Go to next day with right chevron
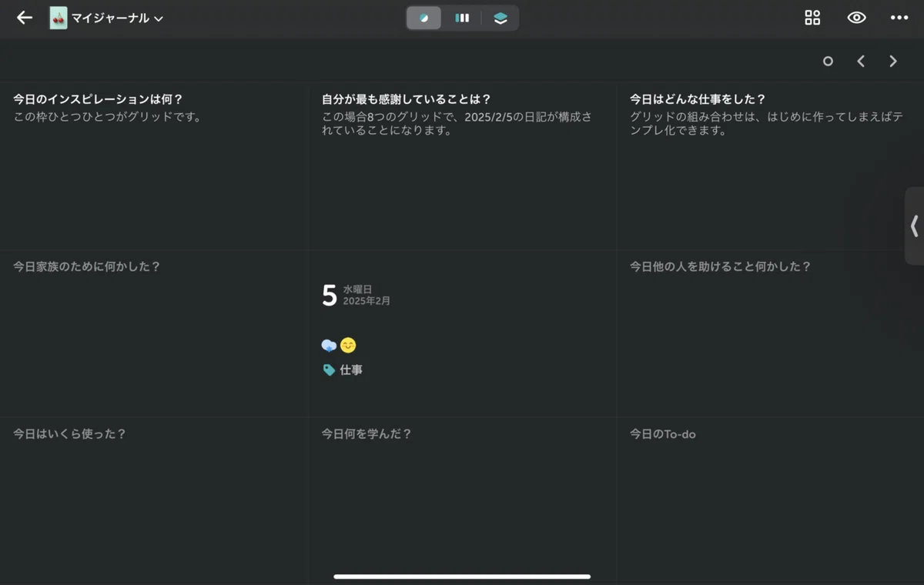The image size is (924, 585). [x=893, y=61]
